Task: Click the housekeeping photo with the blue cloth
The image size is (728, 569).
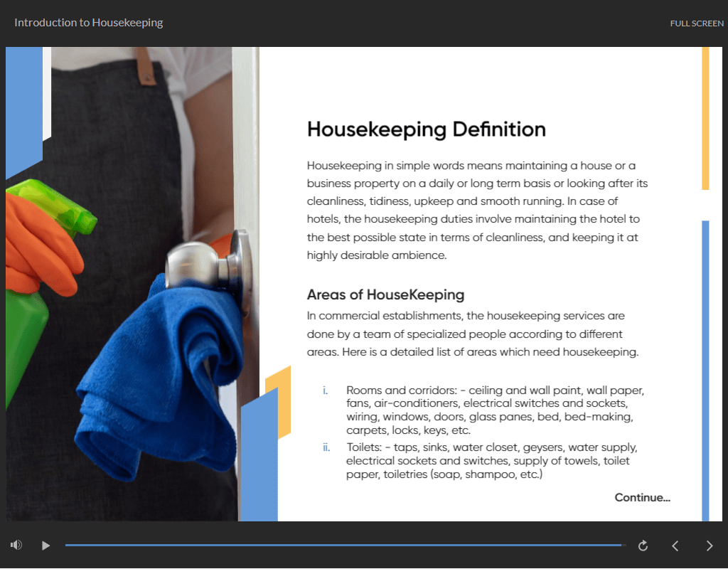Action: [132, 284]
